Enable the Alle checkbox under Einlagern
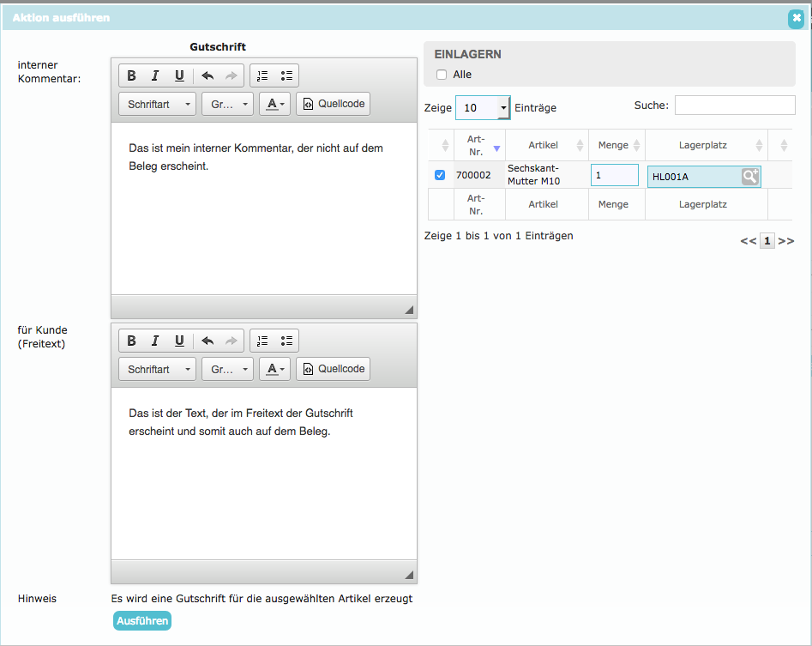 [442, 75]
